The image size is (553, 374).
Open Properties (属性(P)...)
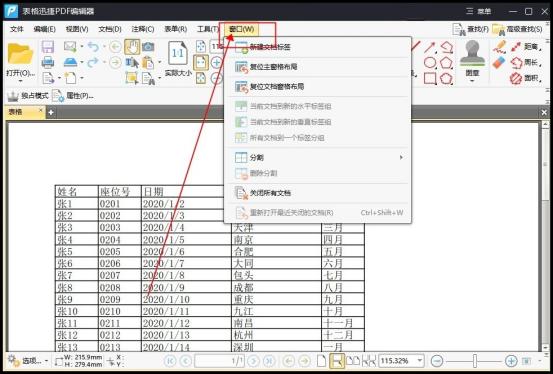73,96
